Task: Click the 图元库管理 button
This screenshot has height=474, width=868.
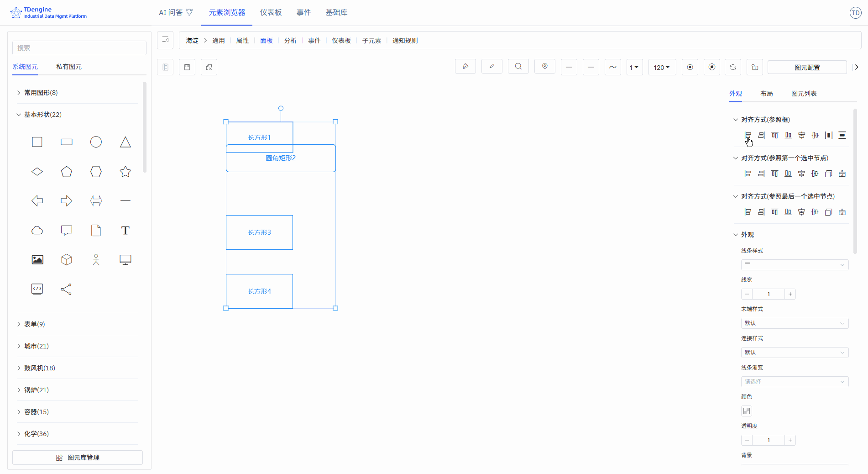Action: [78, 458]
